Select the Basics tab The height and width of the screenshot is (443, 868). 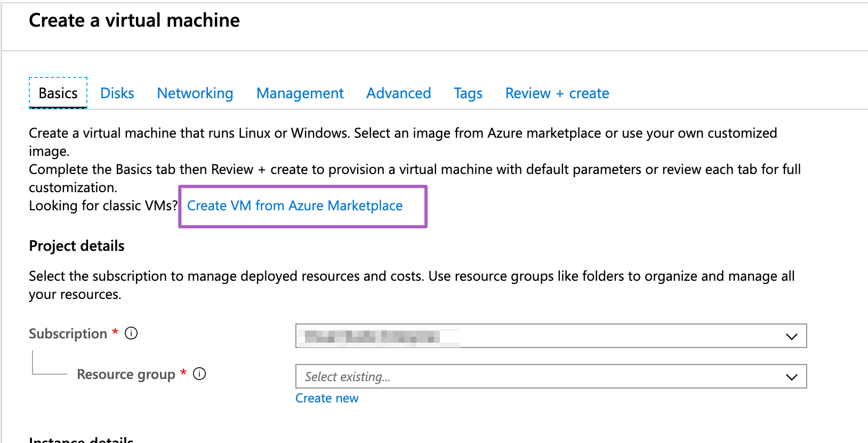point(58,93)
